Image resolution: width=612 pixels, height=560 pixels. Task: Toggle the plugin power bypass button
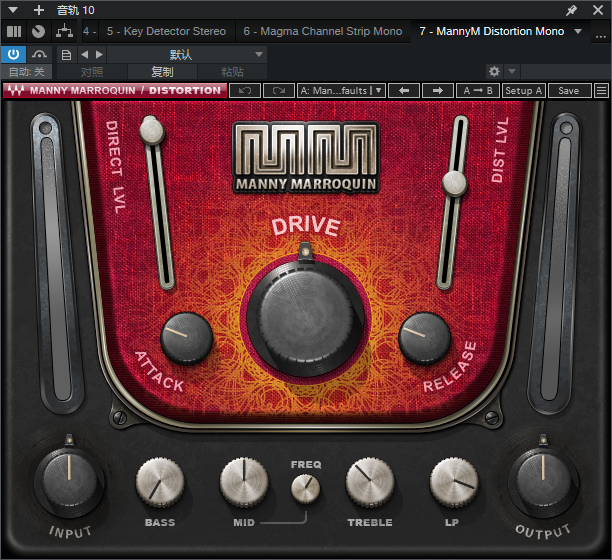coord(13,54)
